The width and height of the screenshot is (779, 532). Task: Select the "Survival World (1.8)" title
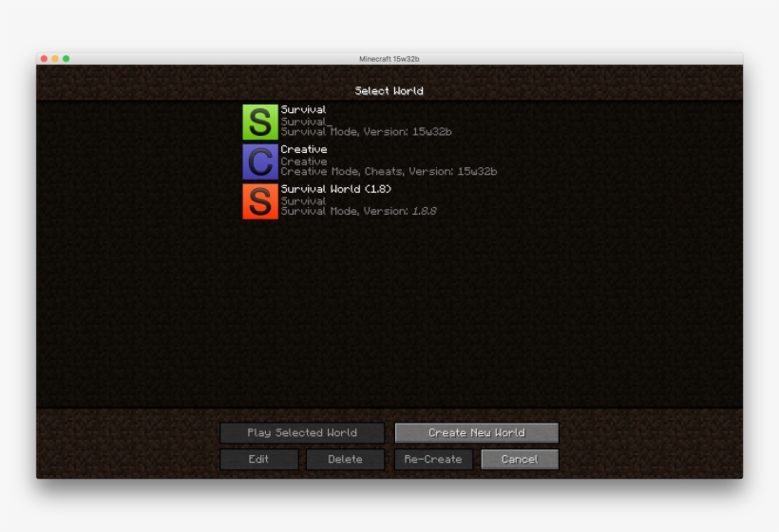336,189
